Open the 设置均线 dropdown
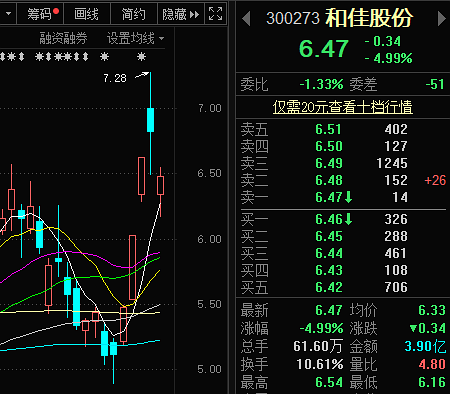The image size is (450, 394). pos(135,39)
